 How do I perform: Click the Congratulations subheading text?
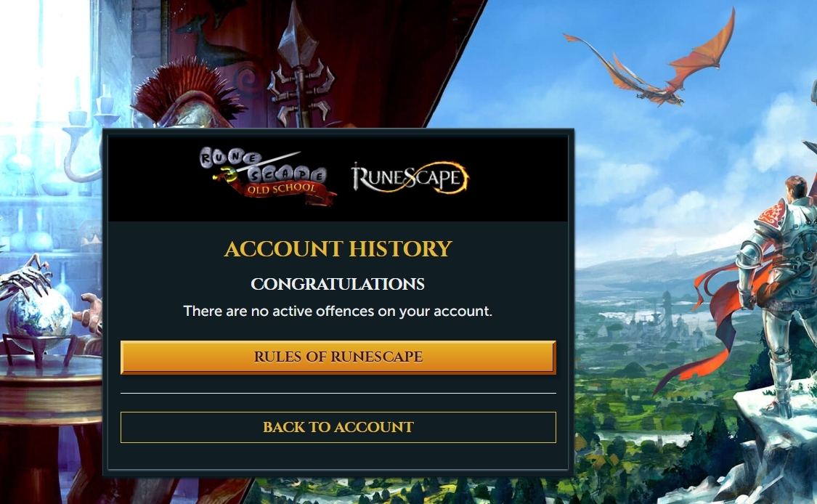coord(338,284)
